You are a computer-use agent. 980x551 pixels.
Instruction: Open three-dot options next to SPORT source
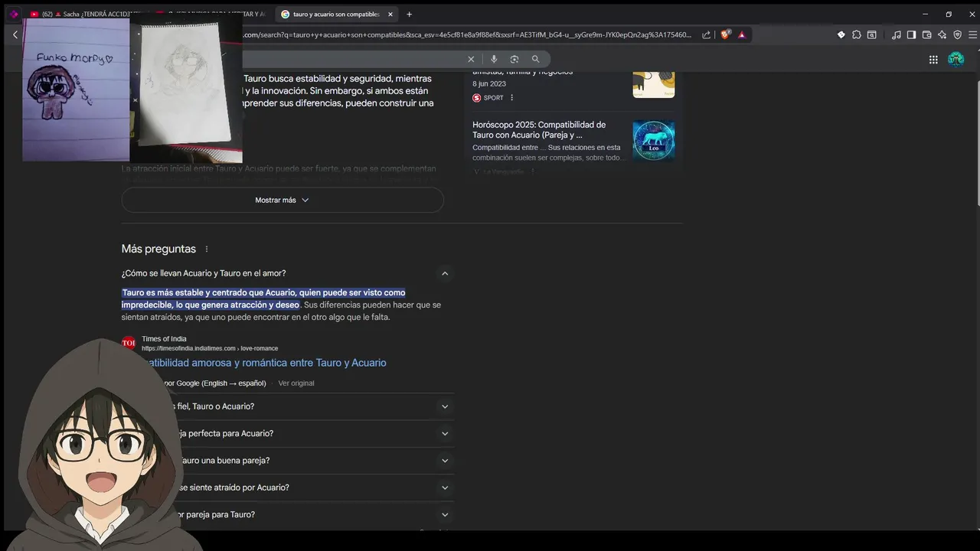point(512,98)
